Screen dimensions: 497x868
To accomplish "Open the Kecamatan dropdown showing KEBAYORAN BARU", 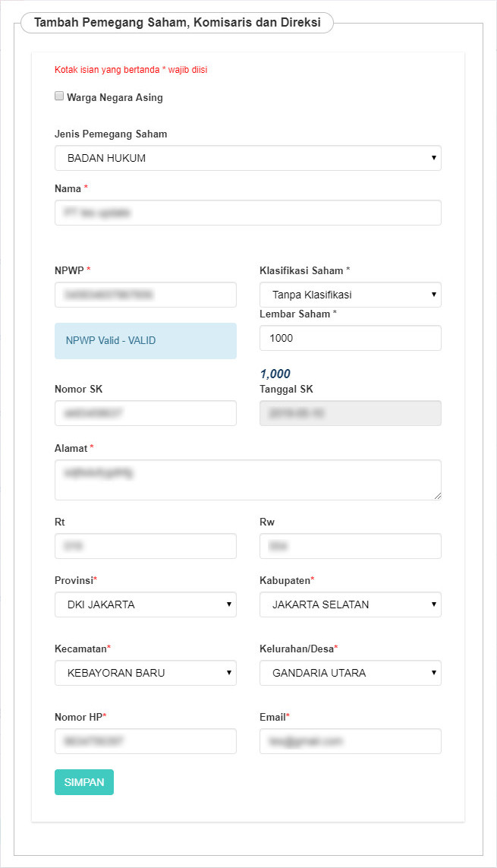I will [x=145, y=673].
